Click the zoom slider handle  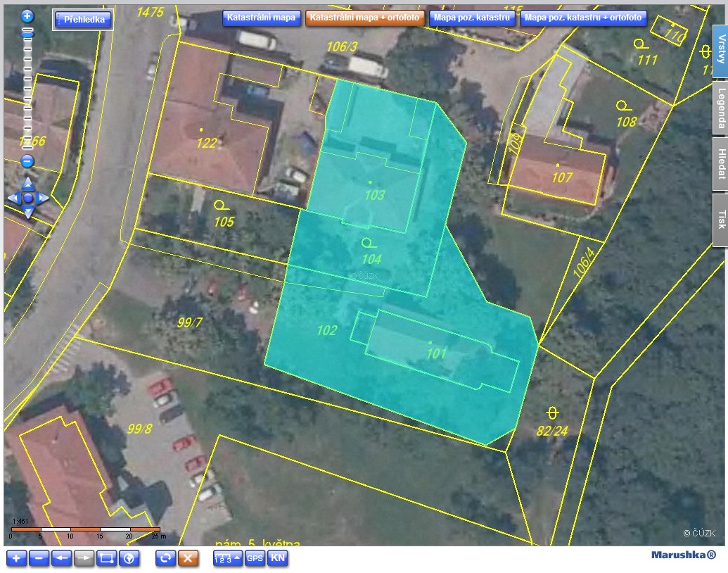click(x=27, y=34)
